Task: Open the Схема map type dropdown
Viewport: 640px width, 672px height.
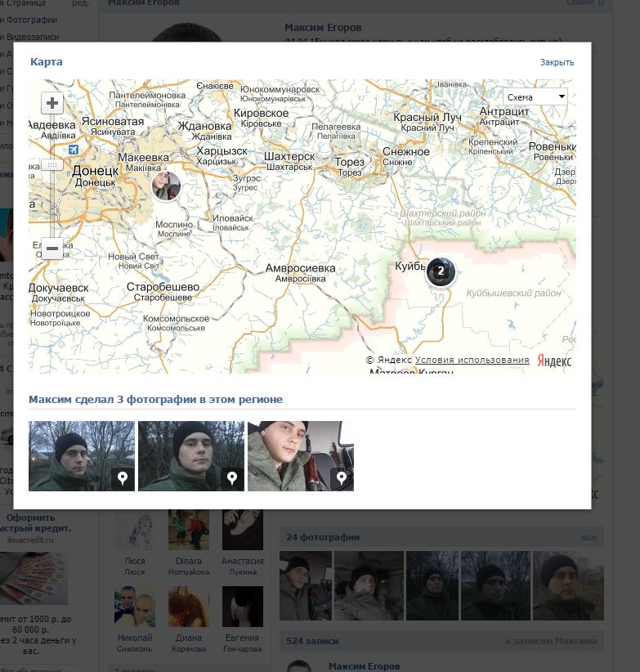Action: tap(535, 96)
